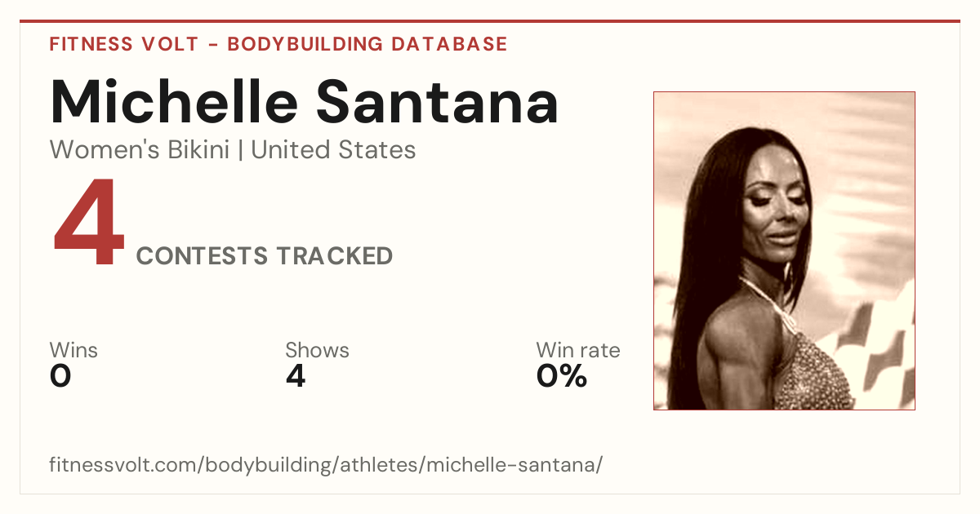Open the fitnessvolt.com athlete profile URL

pyautogui.click(x=326, y=465)
